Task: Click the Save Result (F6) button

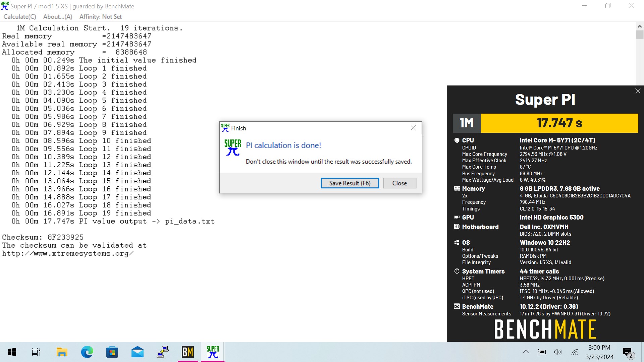Action: [x=350, y=183]
